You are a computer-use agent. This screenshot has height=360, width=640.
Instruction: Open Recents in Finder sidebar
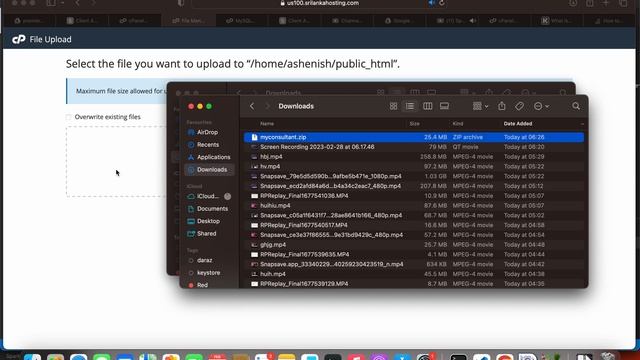(209, 144)
